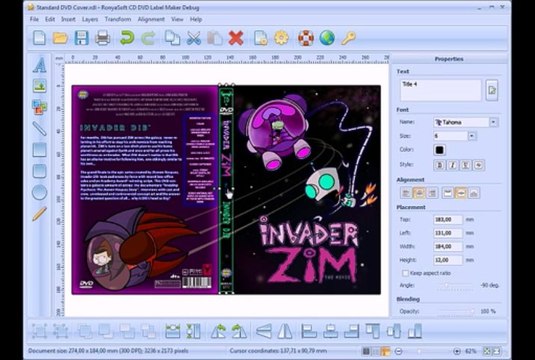Click edit button beside Text field

click(x=492, y=90)
